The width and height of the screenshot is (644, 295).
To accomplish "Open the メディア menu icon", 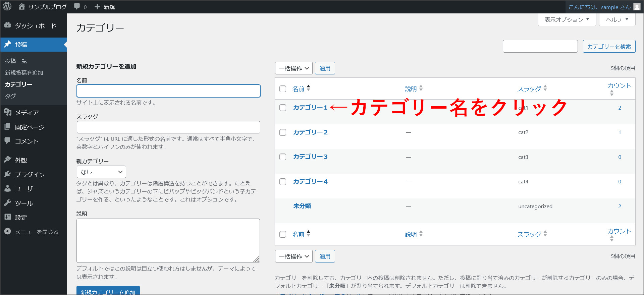I will click(8, 112).
